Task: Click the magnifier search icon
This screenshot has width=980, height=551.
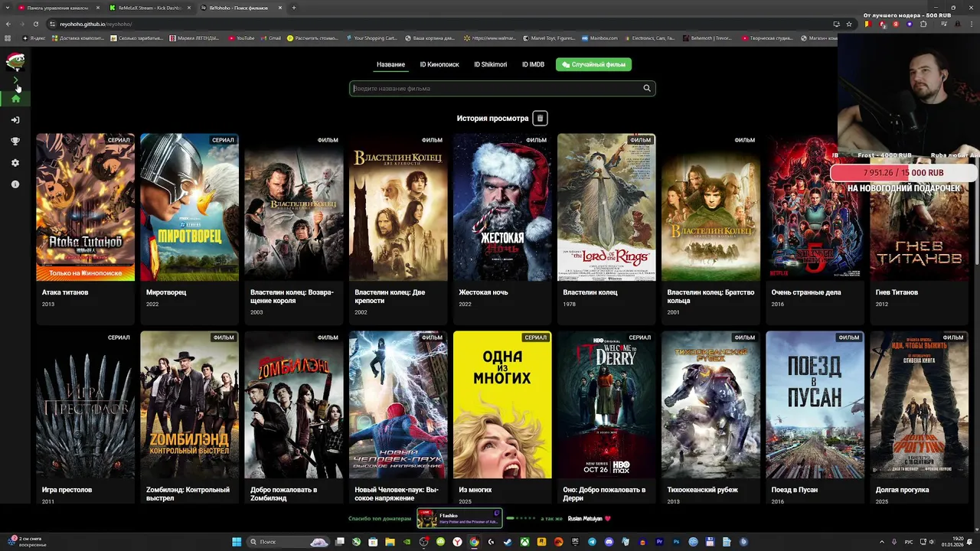Action: [647, 88]
